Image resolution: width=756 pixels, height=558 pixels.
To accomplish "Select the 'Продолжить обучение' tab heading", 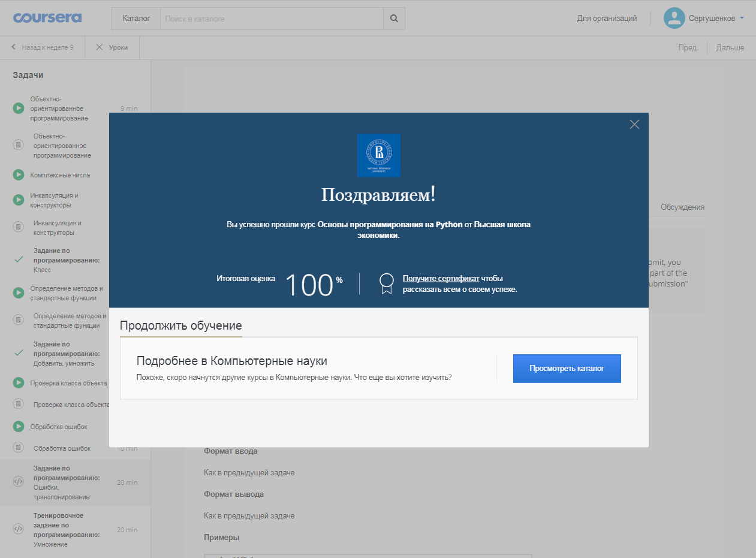I will pyautogui.click(x=180, y=326).
